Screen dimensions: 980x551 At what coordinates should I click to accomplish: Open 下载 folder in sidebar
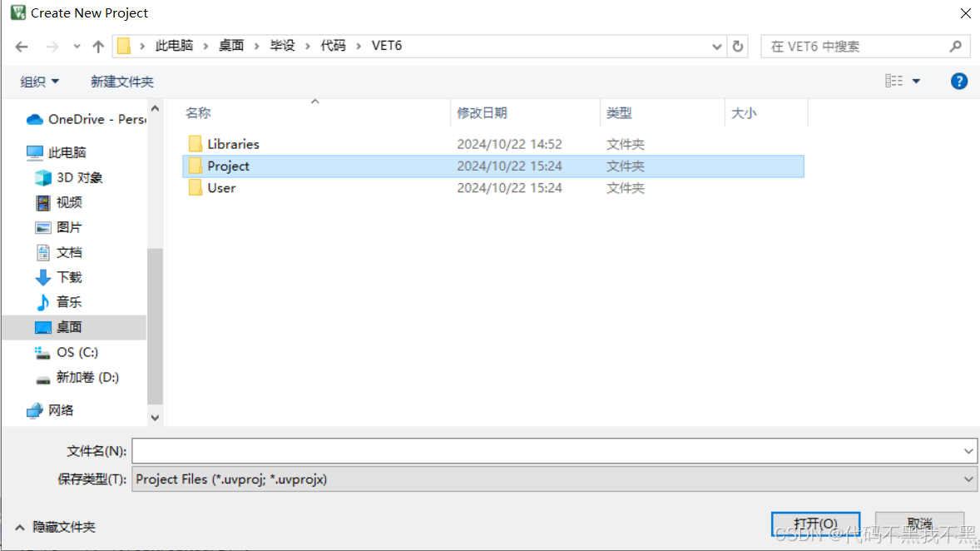(59, 277)
